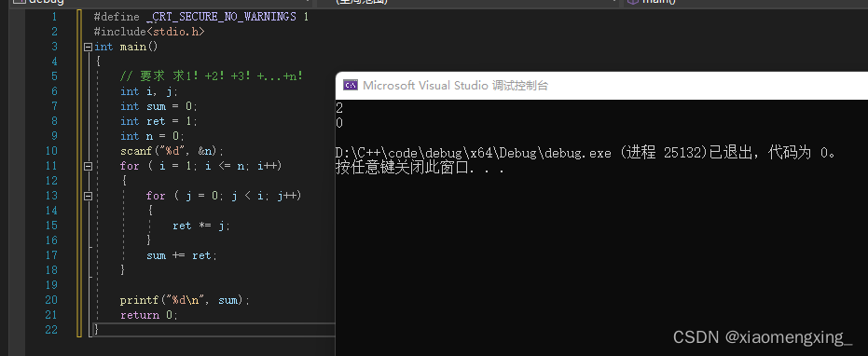Click line number 10 in the gutter
The image size is (868, 356).
tap(51, 151)
